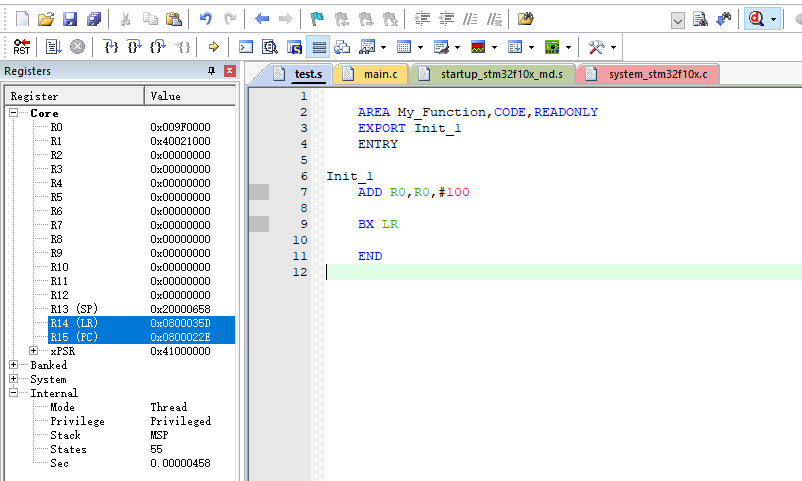Viewport: 802px width, 481px height.
Task: Collapse the Core register group
Action: pos(14,113)
